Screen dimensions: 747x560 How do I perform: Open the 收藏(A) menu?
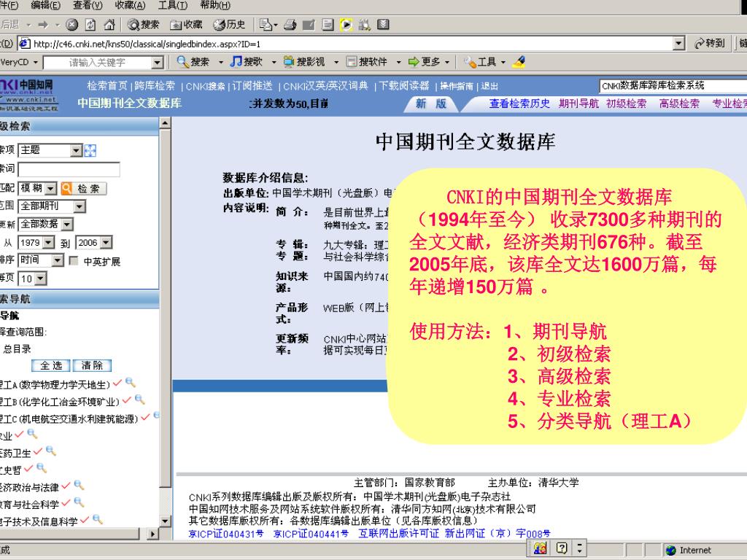tap(130, 5)
